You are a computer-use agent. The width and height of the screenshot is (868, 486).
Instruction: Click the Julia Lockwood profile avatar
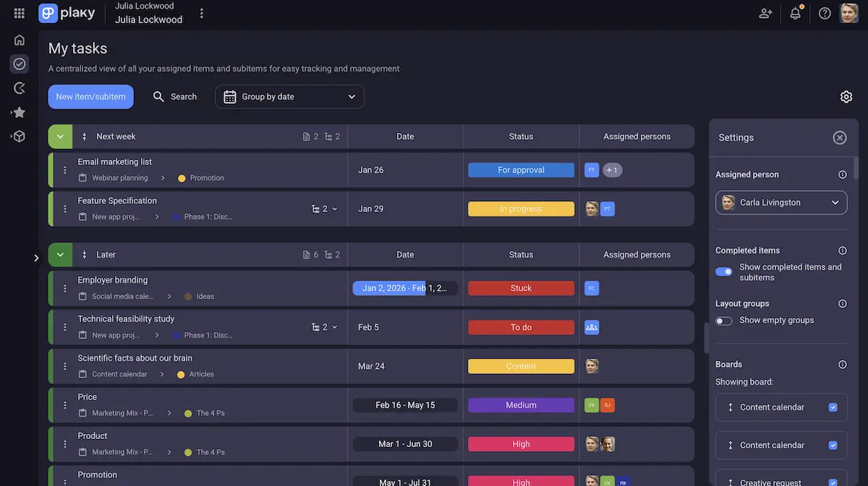pos(848,13)
